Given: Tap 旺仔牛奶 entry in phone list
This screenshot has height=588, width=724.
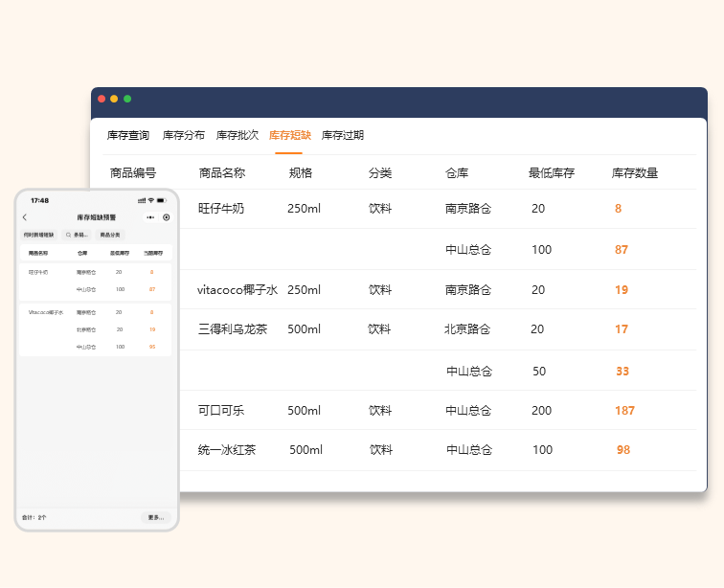Looking at the screenshot, I should 38,273.
